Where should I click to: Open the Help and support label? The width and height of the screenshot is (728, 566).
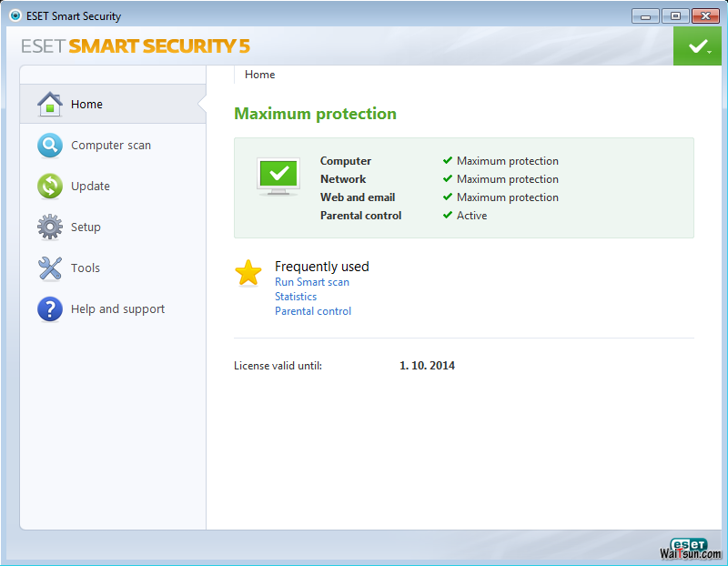point(117,309)
